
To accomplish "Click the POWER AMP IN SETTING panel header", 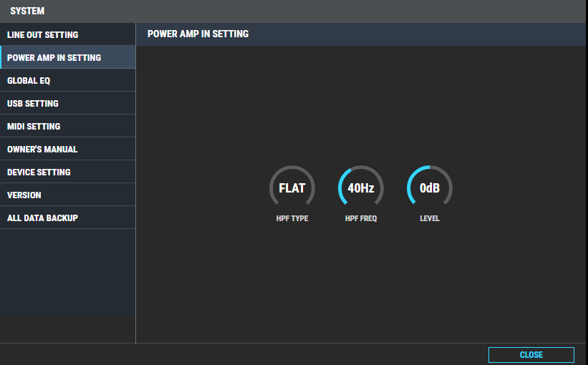I will [198, 34].
